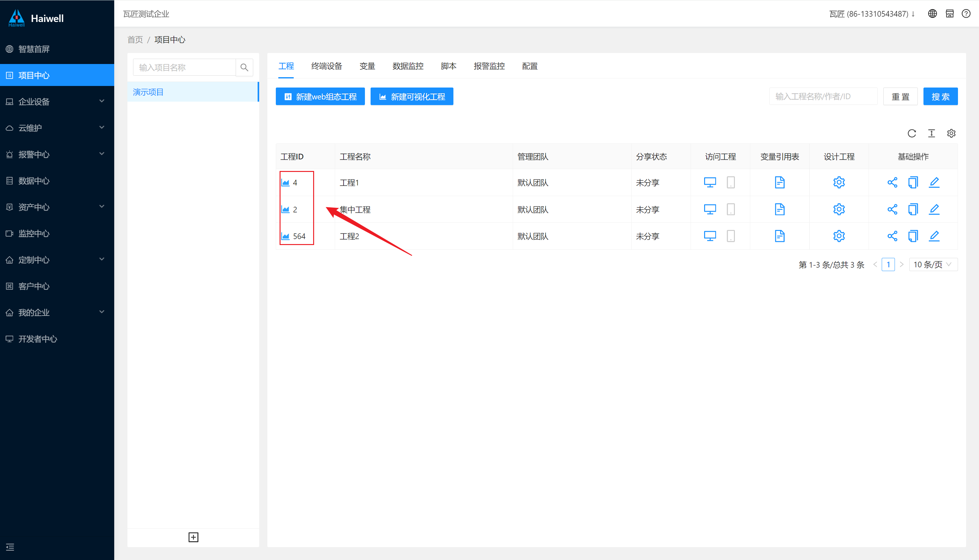Open 智慧首屏 in sidebar
The height and width of the screenshot is (560, 979).
[x=57, y=49]
